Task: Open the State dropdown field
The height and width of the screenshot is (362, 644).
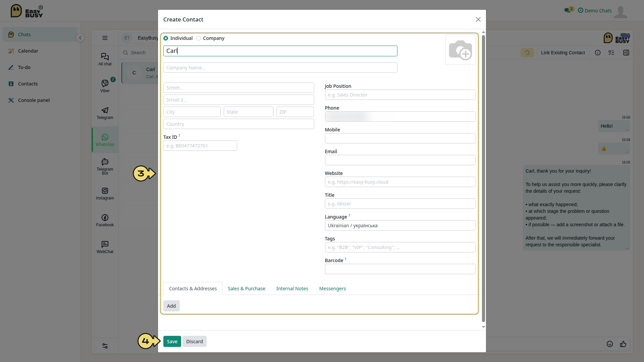Action: [x=249, y=112]
